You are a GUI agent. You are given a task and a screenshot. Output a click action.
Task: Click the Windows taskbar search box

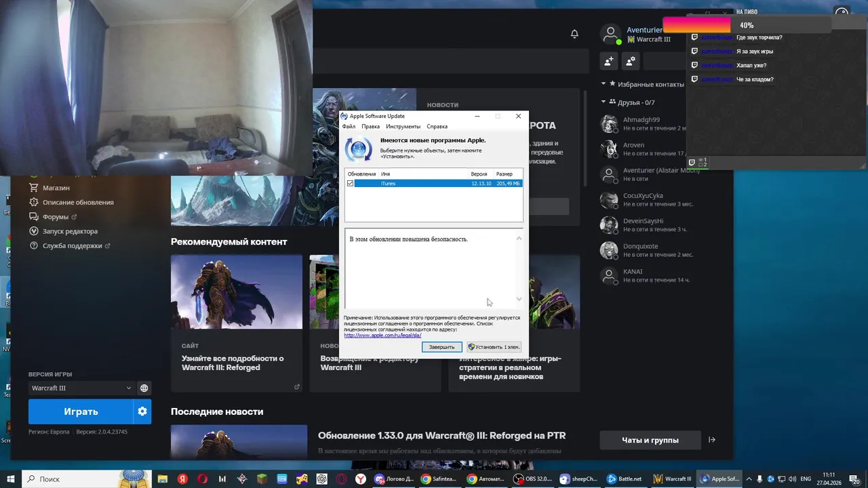[x=86, y=479]
